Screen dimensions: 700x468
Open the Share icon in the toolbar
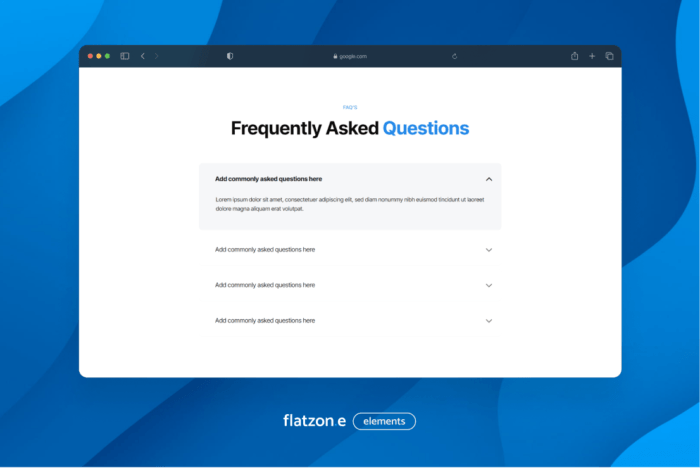coord(575,56)
